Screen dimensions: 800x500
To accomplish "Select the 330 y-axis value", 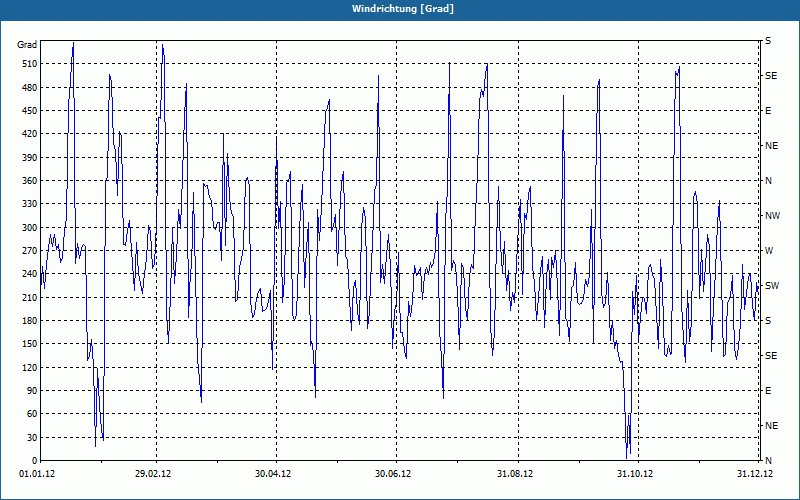I will [29, 204].
